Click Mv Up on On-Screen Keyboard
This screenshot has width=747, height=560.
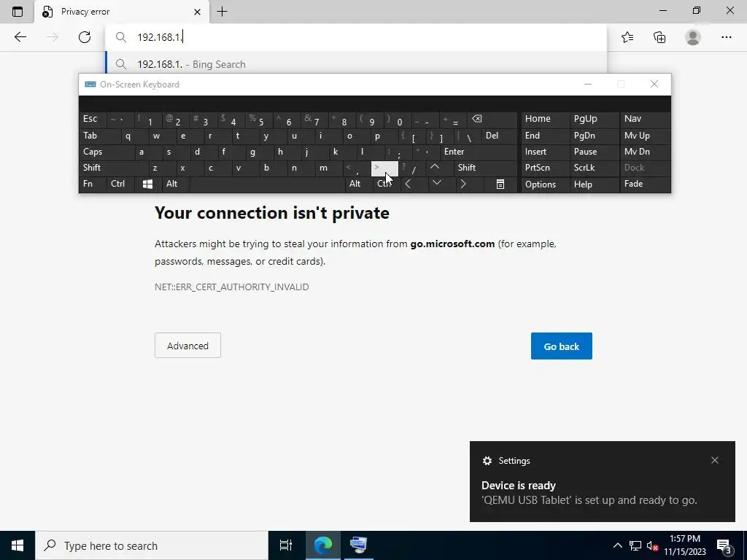point(645,136)
